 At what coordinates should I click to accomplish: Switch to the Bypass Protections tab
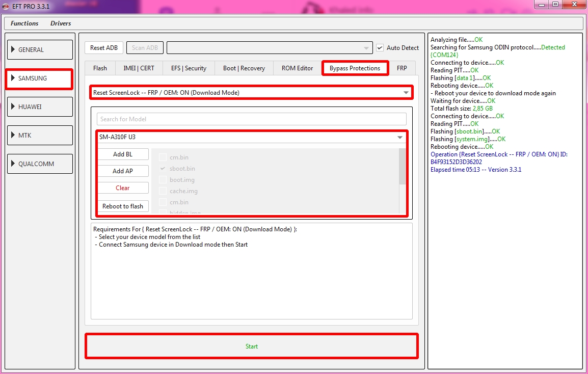[355, 68]
